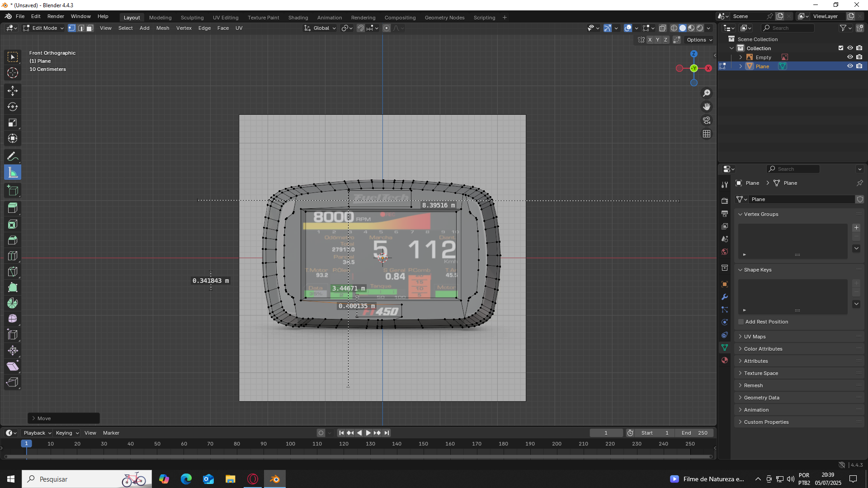Screen dimensions: 868x488
Task: Open the Mesh menu
Action: coord(162,28)
